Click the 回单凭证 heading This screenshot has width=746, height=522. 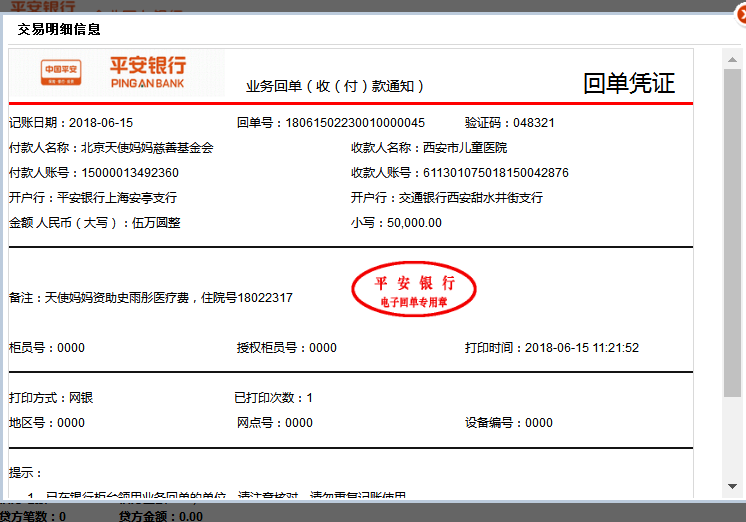point(629,83)
